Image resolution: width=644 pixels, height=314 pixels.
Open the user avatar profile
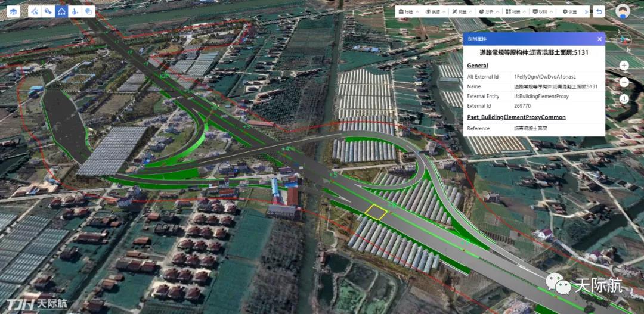click(x=623, y=11)
